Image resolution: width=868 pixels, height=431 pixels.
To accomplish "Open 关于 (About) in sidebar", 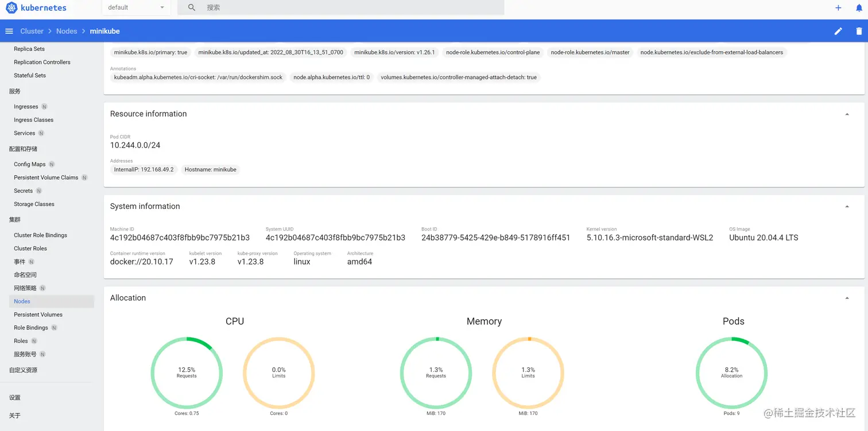I will tap(15, 416).
